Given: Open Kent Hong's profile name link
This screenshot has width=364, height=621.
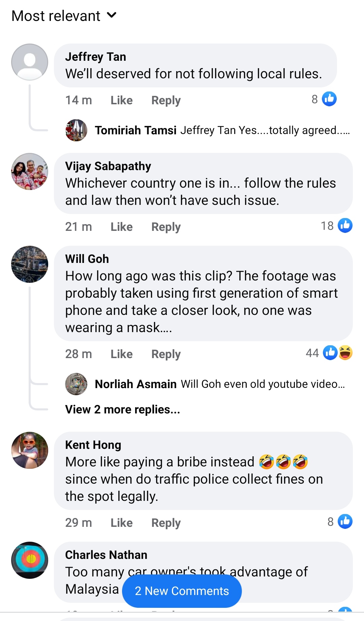Looking at the screenshot, I should point(93,445).
